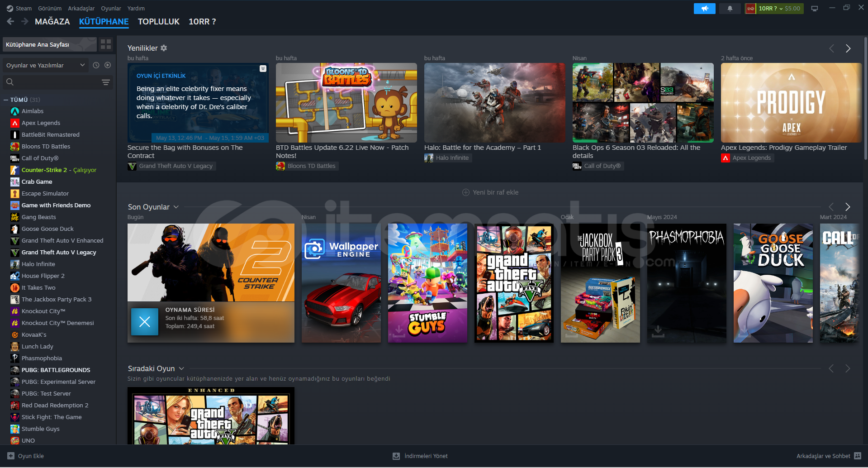Open Goose Goose Duck cover
Image resolution: width=868 pixels, height=468 pixels.
coord(773,283)
